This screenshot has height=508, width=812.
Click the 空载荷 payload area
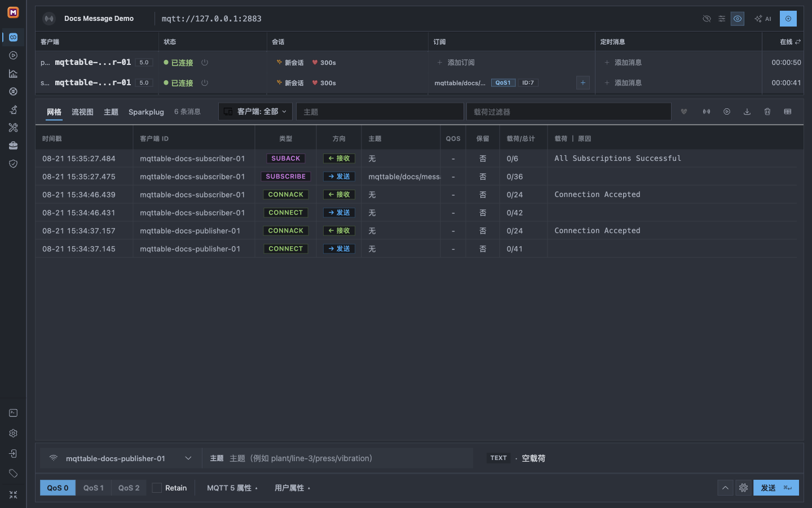[x=533, y=458]
